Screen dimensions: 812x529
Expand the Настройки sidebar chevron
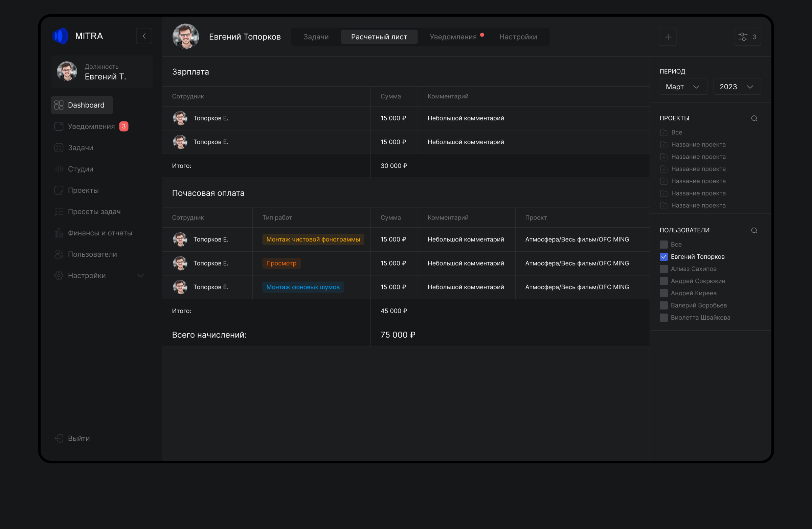click(140, 276)
